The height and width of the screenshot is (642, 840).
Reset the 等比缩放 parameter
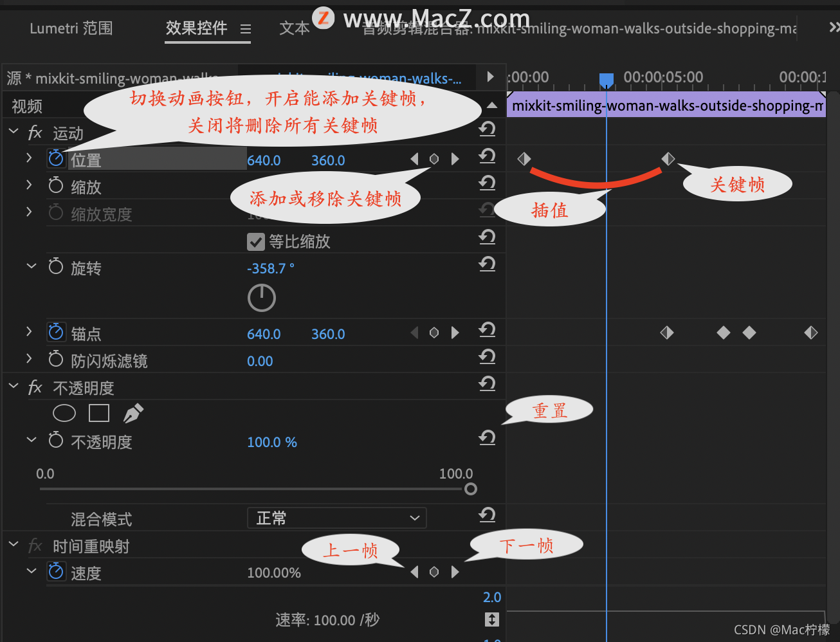click(487, 237)
